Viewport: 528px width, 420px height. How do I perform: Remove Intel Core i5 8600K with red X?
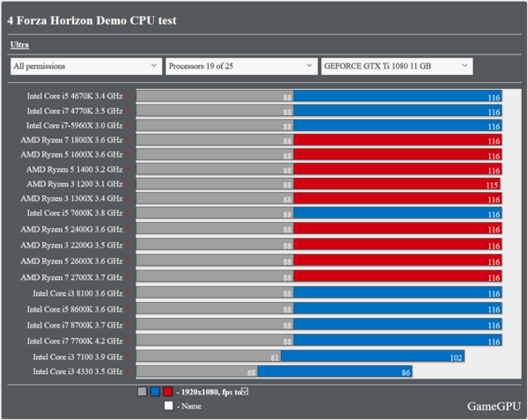128,308
